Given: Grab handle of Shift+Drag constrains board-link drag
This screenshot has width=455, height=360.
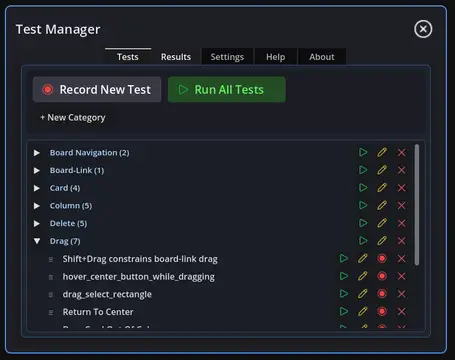Looking at the screenshot, I should [x=51, y=259].
